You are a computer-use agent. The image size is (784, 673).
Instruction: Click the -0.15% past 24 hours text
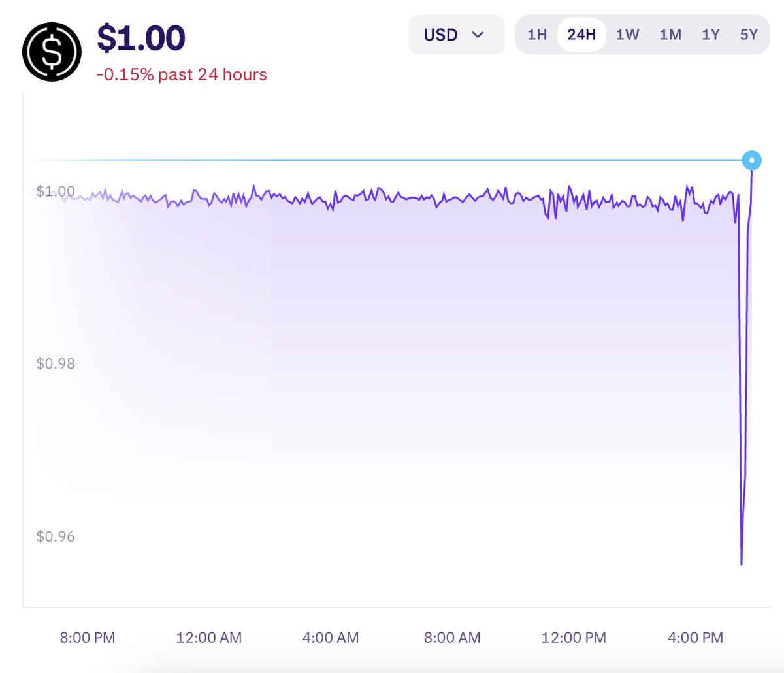(x=182, y=74)
